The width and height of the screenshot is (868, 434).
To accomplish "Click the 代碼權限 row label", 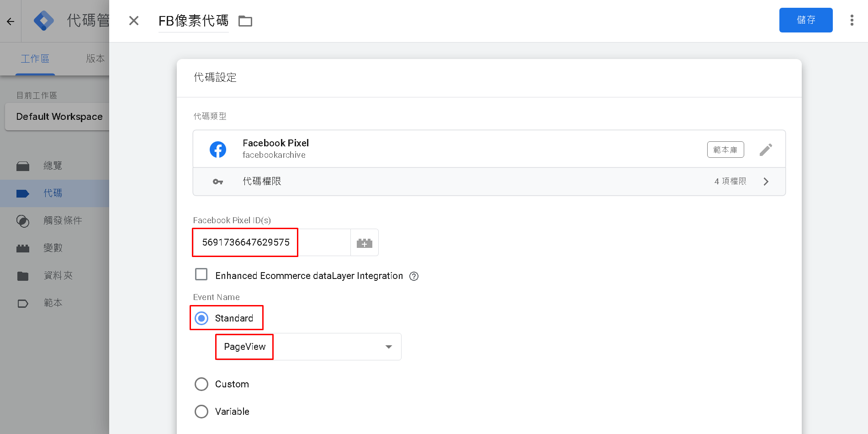I will pos(262,182).
